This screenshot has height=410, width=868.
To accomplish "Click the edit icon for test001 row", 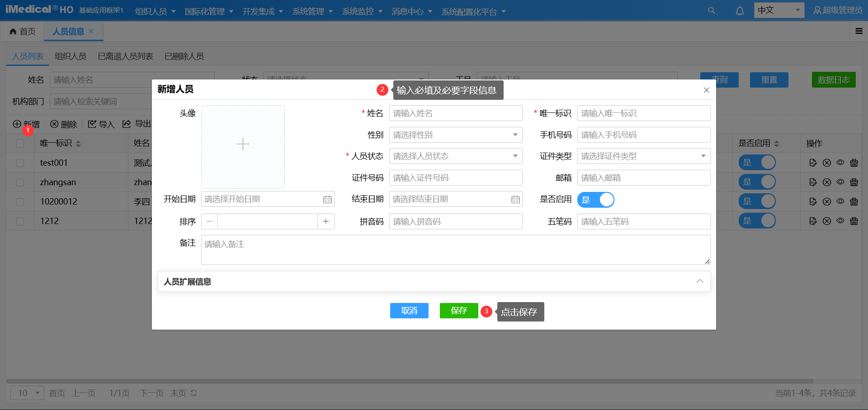I will [x=813, y=163].
